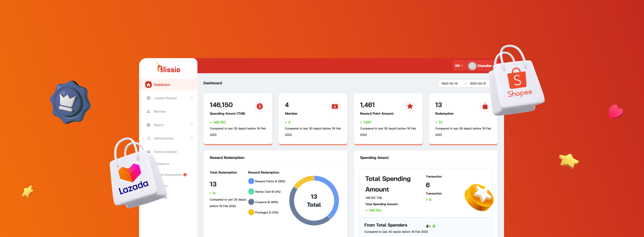Select the Administrator person icon
The width and height of the screenshot is (644, 237).
click(148, 138)
